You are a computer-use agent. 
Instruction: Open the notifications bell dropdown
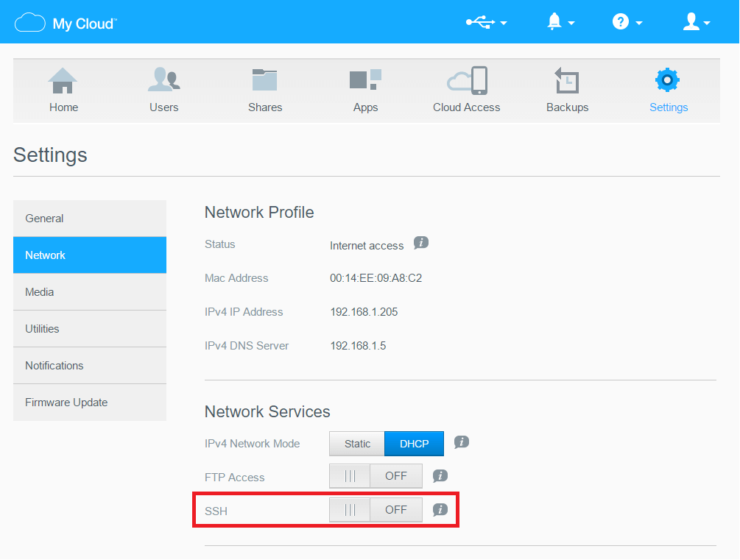pyautogui.click(x=560, y=23)
